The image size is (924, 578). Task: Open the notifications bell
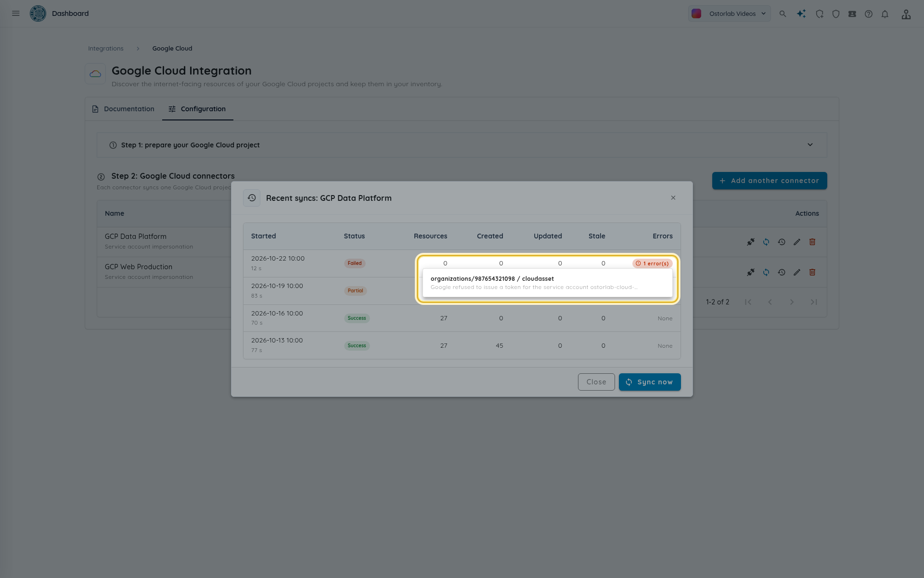pos(885,14)
